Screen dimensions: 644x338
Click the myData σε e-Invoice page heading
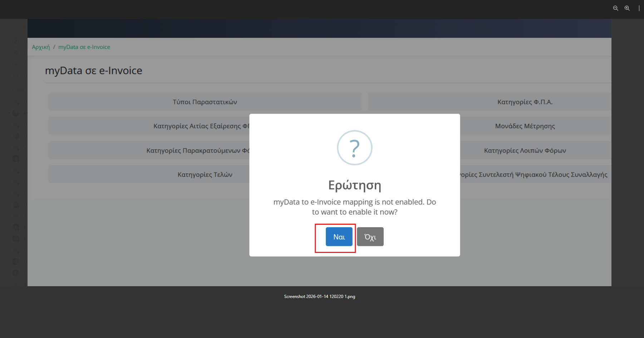click(x=94, y=71)
